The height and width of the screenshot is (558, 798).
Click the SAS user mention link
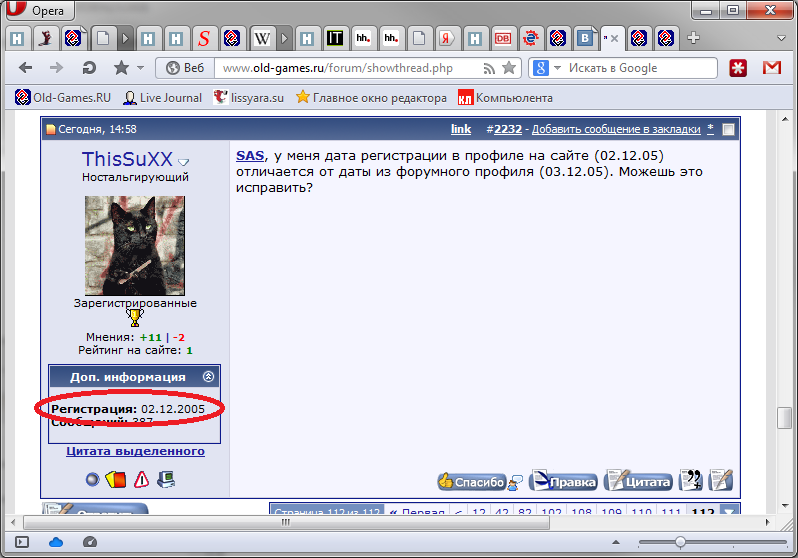coord(250,156)
